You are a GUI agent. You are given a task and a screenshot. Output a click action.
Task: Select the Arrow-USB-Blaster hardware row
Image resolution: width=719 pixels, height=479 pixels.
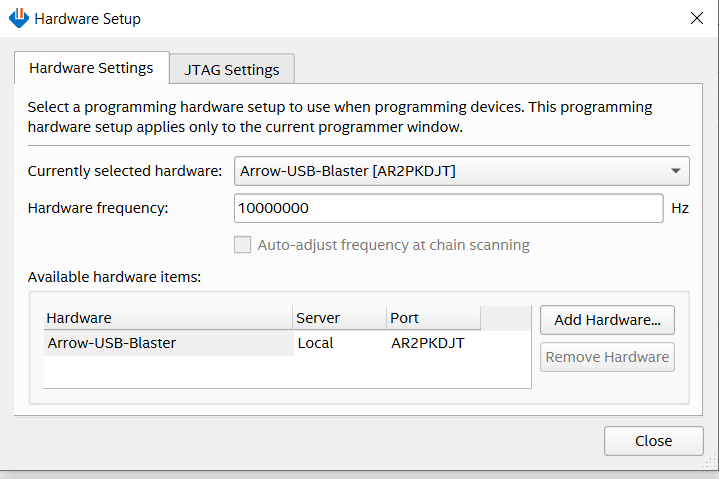tap(112, 343)
